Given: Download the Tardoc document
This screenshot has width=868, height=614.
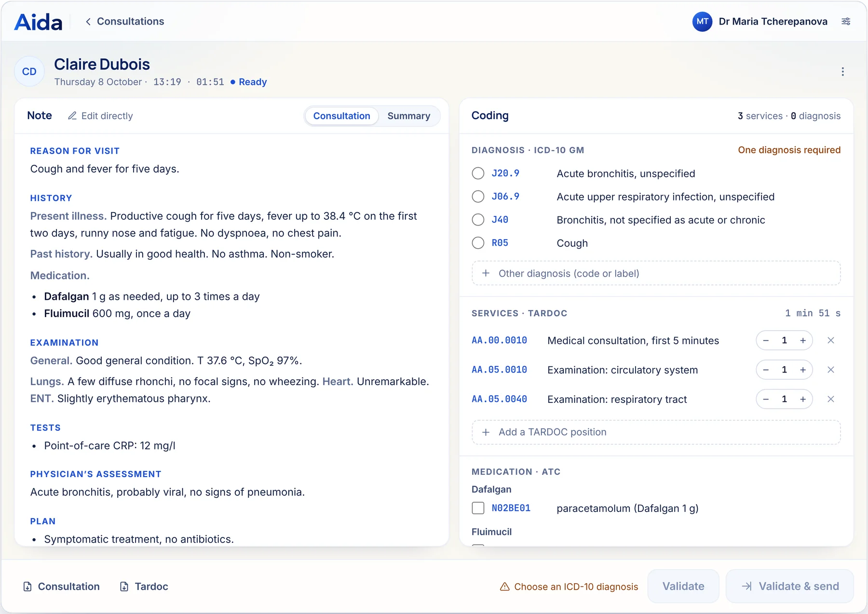Looking at the screenshot, I should coord(144,587).
